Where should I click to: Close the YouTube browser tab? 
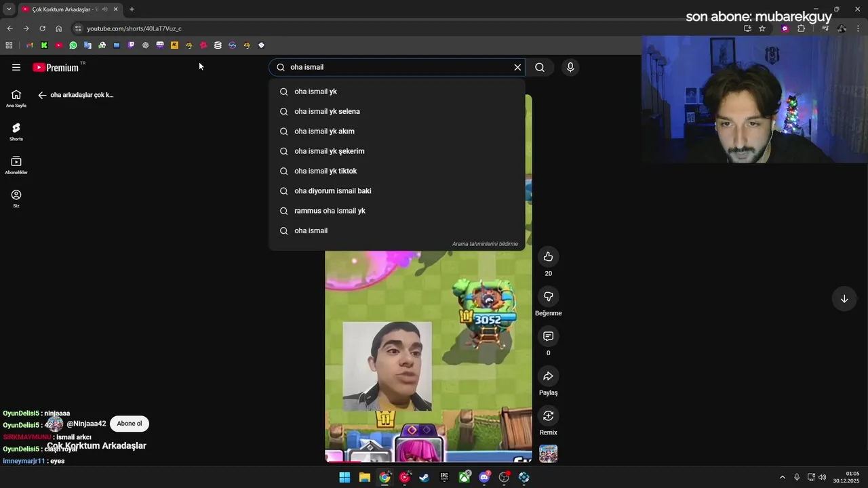click(115, 9)
